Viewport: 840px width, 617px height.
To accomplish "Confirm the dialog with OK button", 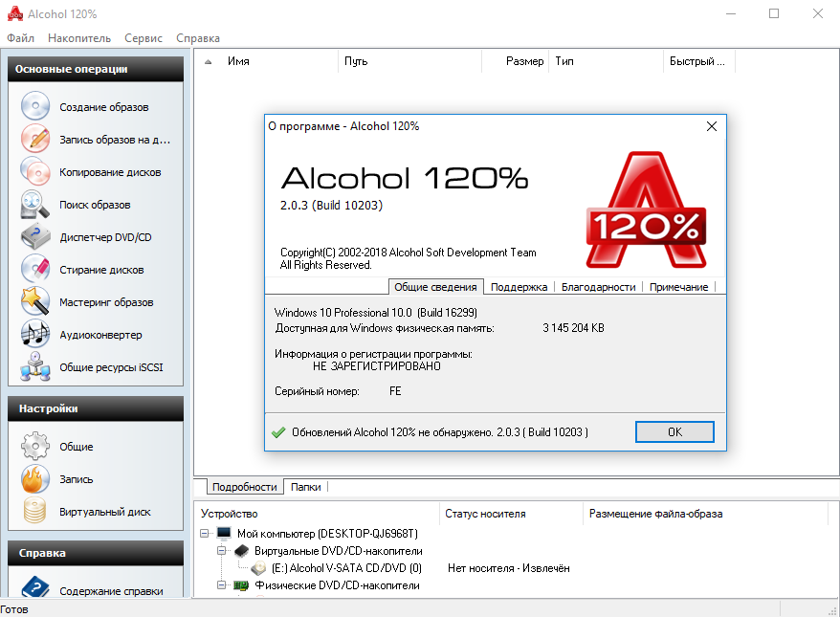I will 674,431.
